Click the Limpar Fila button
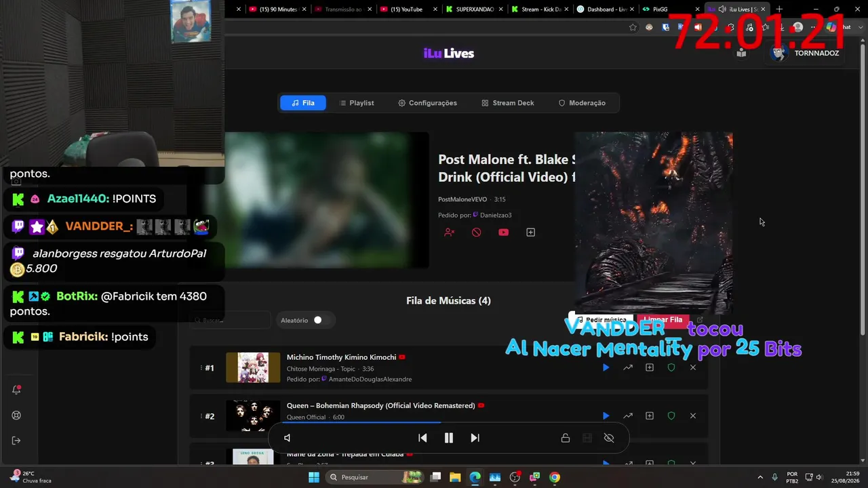The height and width of the screenshot is (488, 868). point(663,320)
